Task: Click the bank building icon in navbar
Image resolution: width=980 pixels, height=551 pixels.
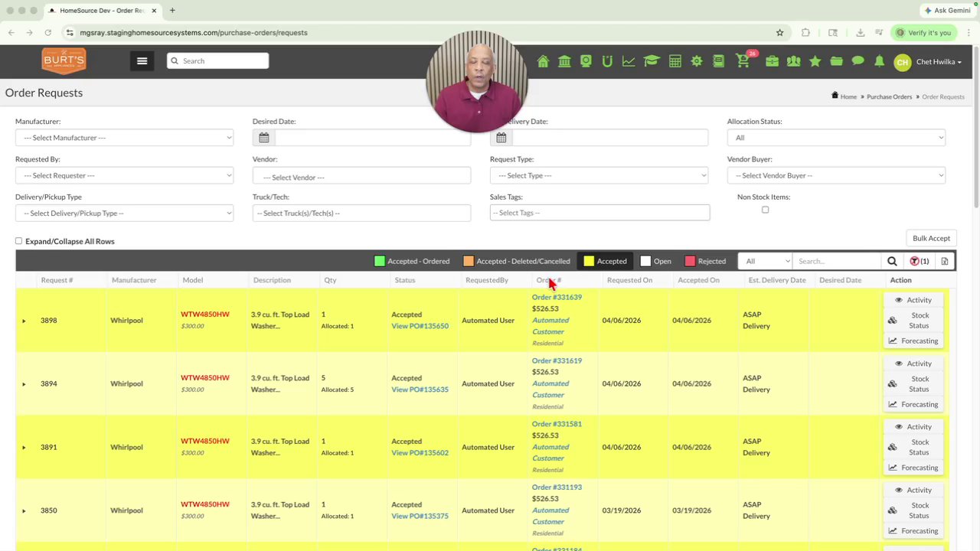Action: pyautogui.click(x=564, y=61)
